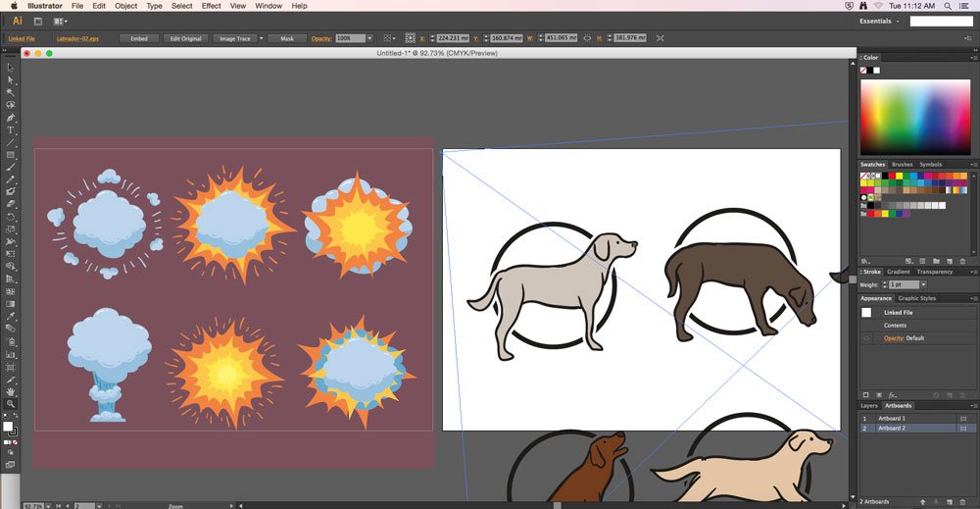The height and width of the screenshot is (509, 980).
Task: Switch to the Layers tab
Action: 868,406
